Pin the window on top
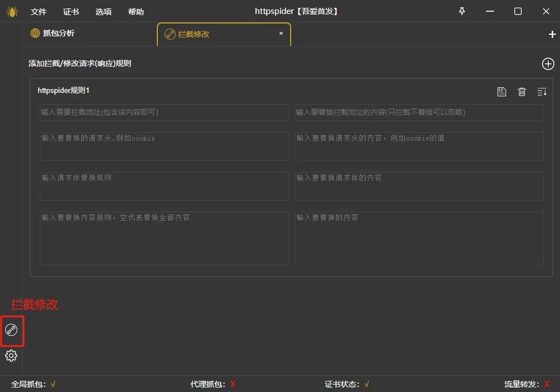 click(x=462, y=11)
